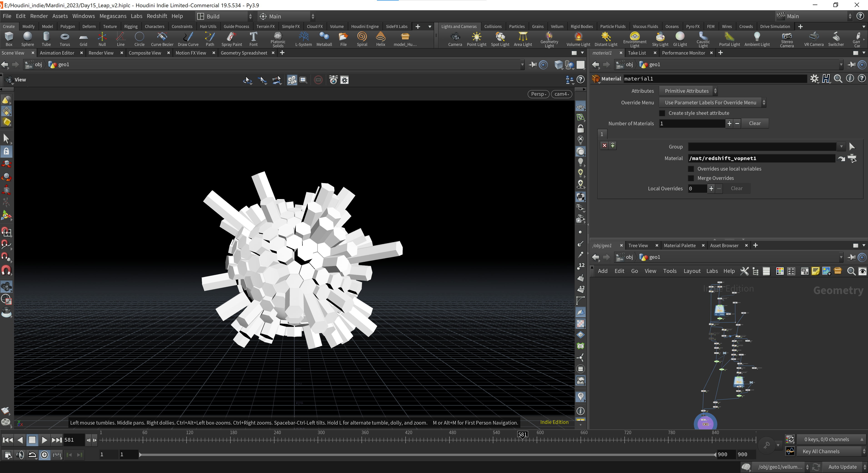868x473 pixels.
Task: Open the Megascans menu
Action: click(x=113, y=16)
